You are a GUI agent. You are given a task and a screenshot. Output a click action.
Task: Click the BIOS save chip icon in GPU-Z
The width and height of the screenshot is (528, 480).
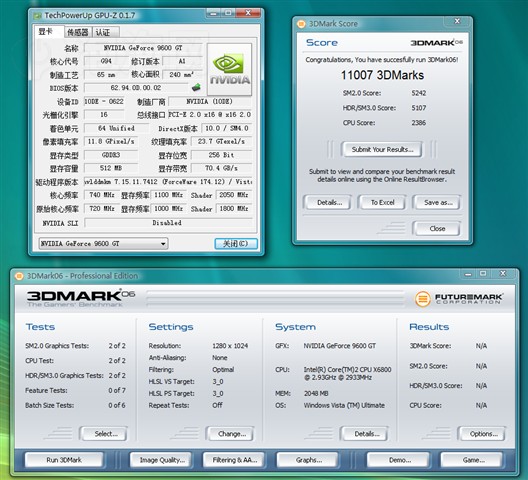point(196,88)
